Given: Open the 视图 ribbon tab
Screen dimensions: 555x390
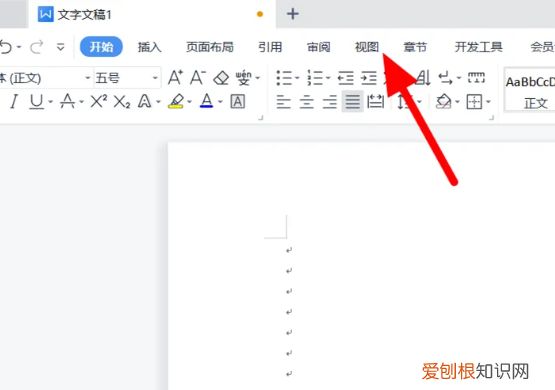Looking at the screenshot, I should pos(367,47).
